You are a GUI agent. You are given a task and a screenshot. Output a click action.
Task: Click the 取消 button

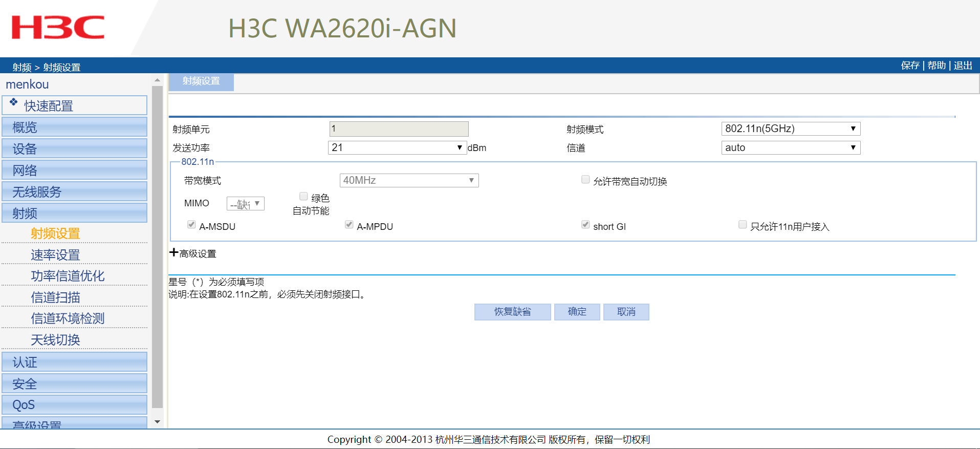pyautogui.click(x=626, y=312)
